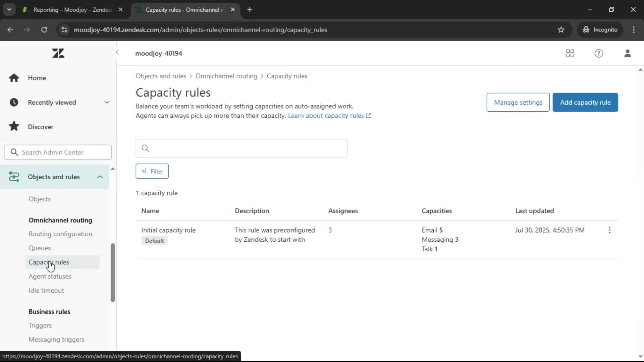
Task: Click the Discover star icon
Action: 14,126
